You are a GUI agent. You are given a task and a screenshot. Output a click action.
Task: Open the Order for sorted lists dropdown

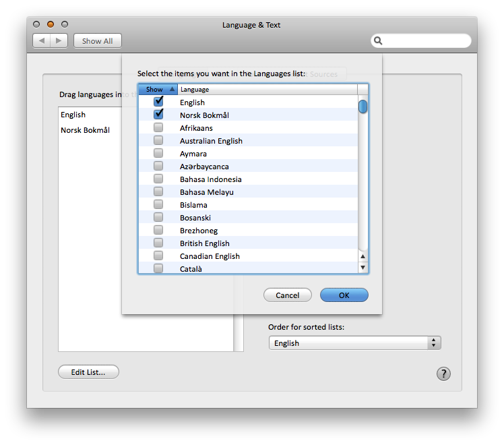pos(355,343)
